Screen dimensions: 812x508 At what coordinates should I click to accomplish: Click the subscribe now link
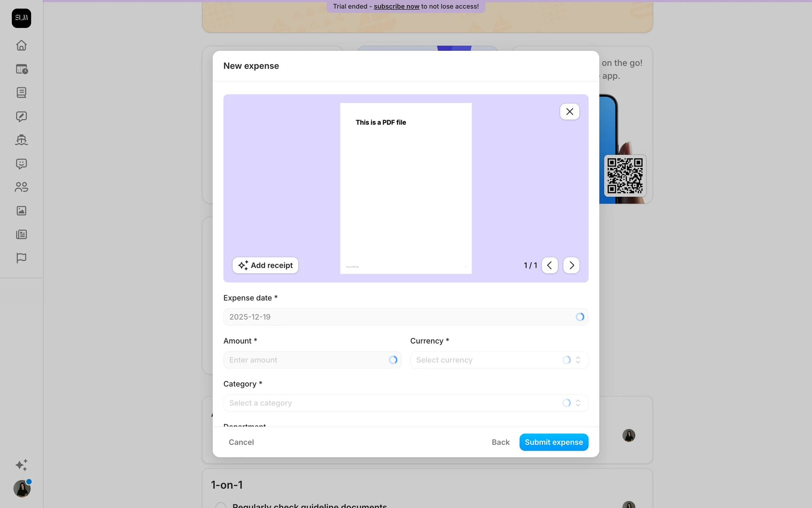[x=396, y=6]
